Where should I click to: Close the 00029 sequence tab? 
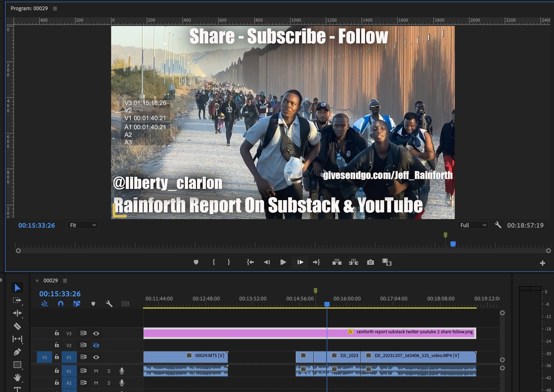(x=37, y=280)
